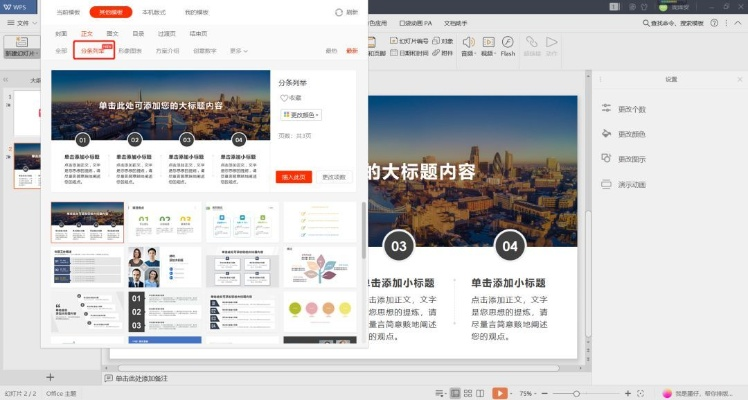Image resolution: width=748 pixels, height=400 pixels.
Task: Click the 更改个数 sliders icon
Action: (x=607, y=108)
